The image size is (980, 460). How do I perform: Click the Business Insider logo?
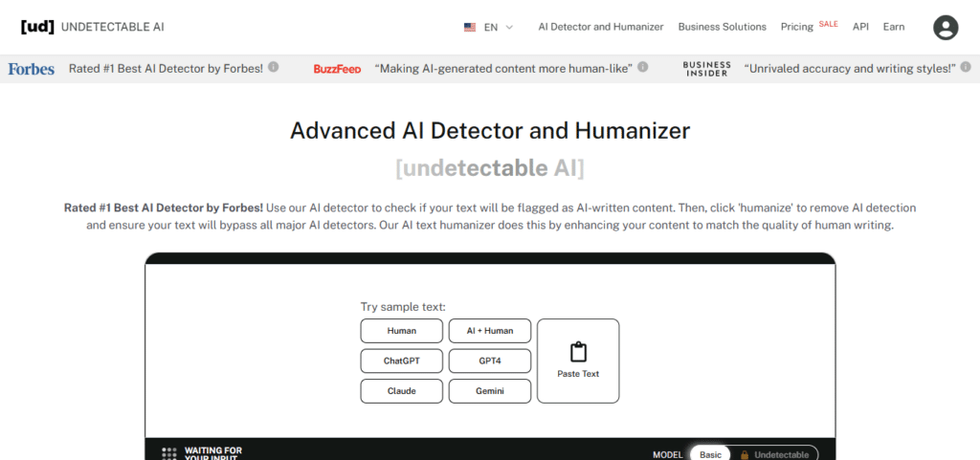coord(707,69)
